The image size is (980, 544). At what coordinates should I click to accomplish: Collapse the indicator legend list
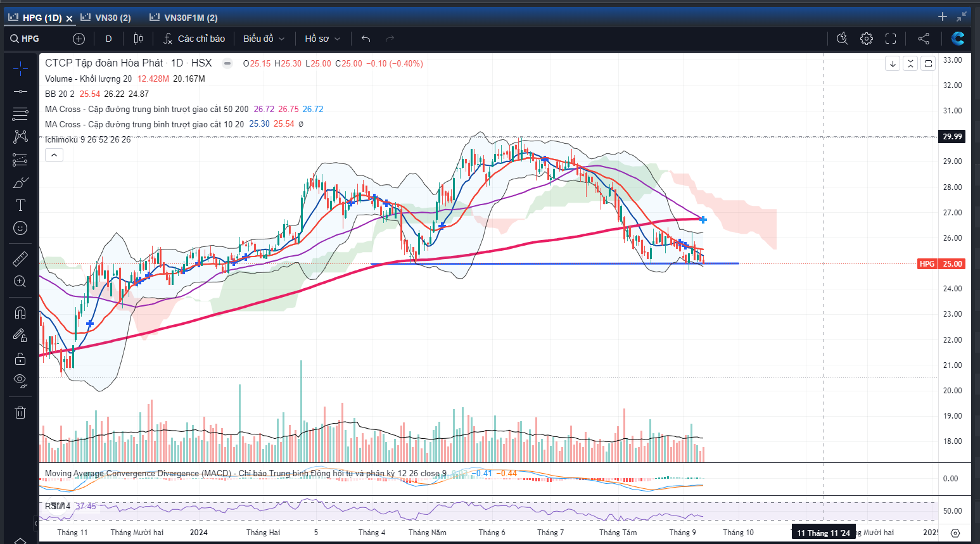tap(54, 155)
